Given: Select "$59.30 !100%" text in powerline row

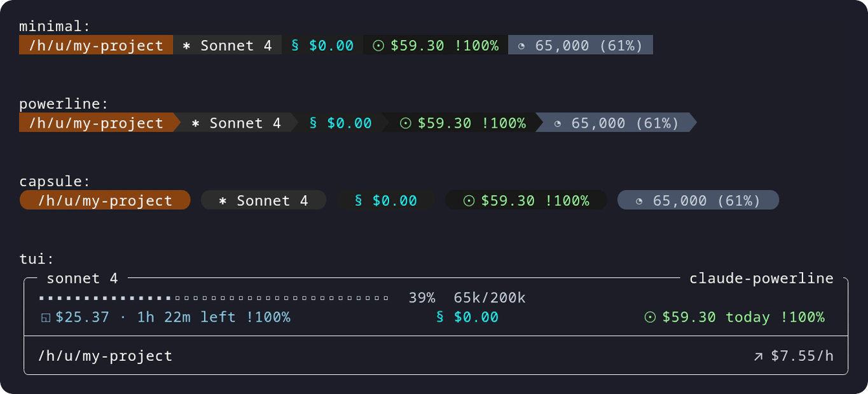Looking at the screenshot, I should tap(472, 123).
